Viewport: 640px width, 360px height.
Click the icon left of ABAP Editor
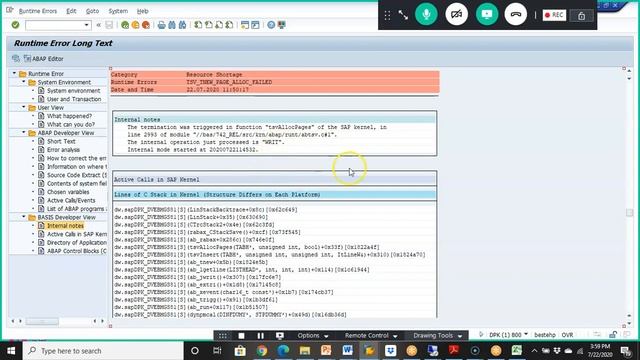point(16,58)
